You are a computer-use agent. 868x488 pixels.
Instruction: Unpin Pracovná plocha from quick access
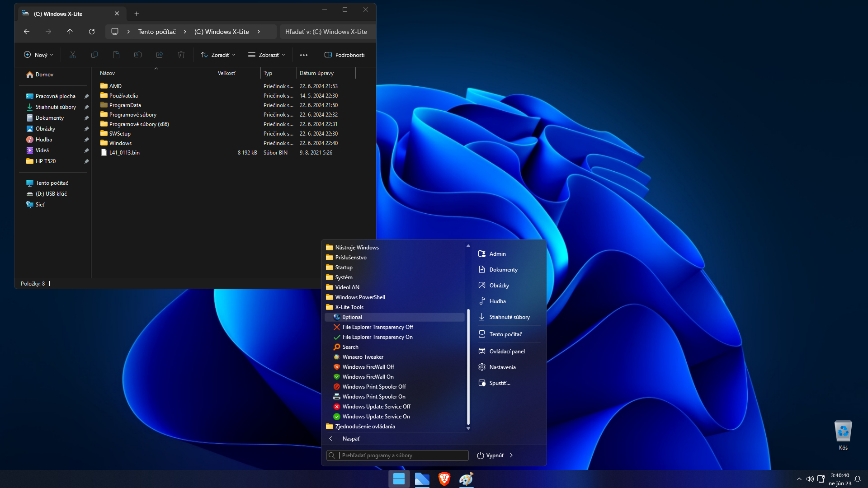[86, 96]
